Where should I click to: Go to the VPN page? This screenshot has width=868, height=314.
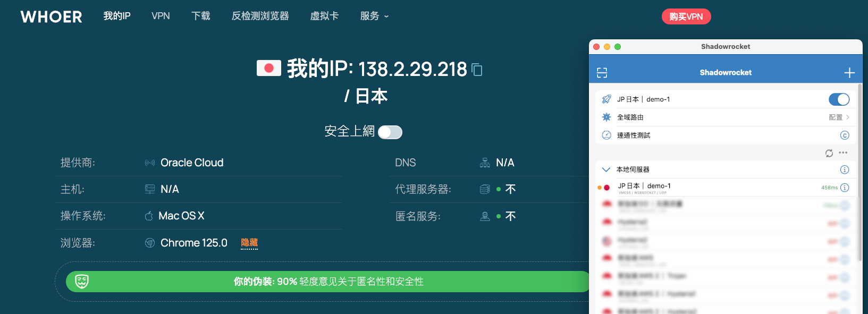click(161, 16)
